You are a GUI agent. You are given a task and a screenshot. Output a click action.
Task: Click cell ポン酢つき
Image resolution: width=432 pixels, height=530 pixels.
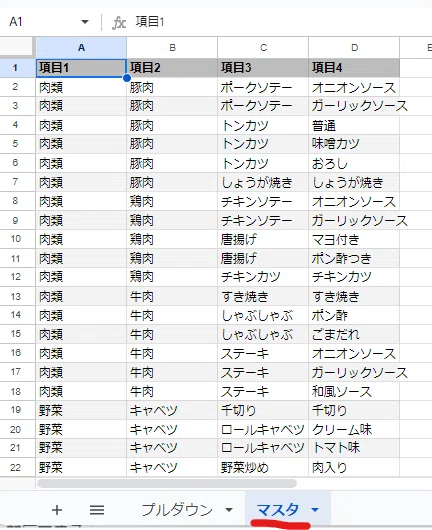[x=354, y=259]
